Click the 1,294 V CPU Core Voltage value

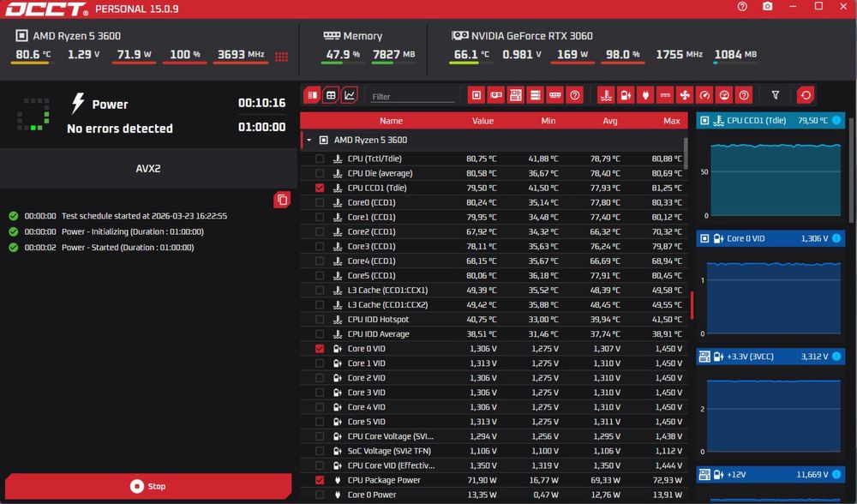click(483, 436)
